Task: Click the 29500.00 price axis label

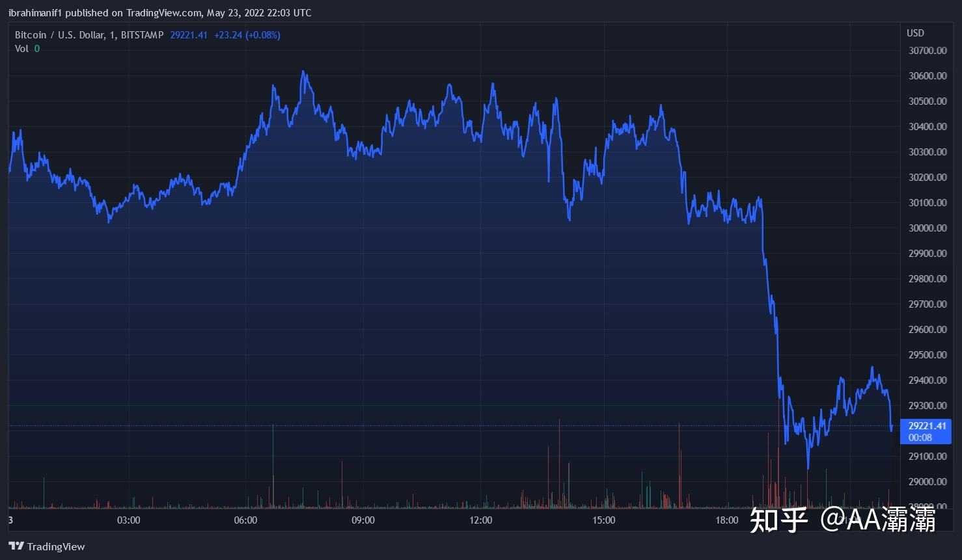Action: click(x=928, y=355)
